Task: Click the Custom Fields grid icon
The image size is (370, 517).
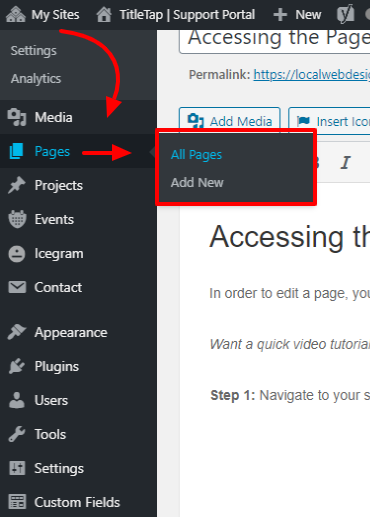Action: [x=17, y=502]
